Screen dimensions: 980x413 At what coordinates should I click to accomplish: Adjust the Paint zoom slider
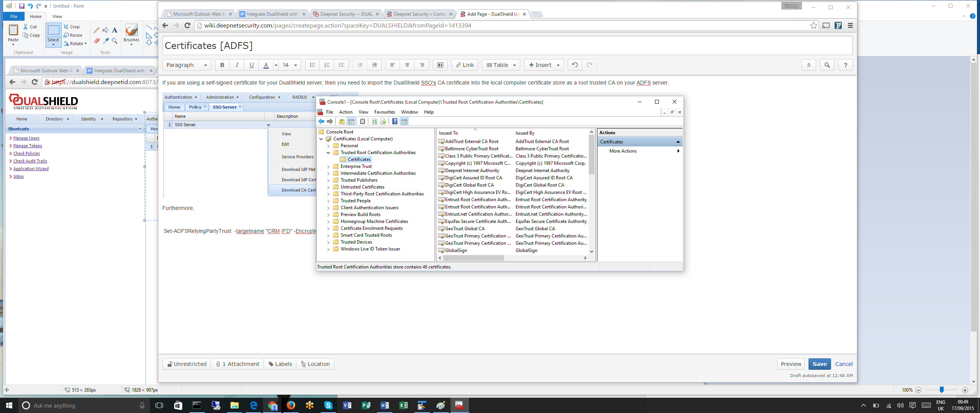[x=941, y=390]
